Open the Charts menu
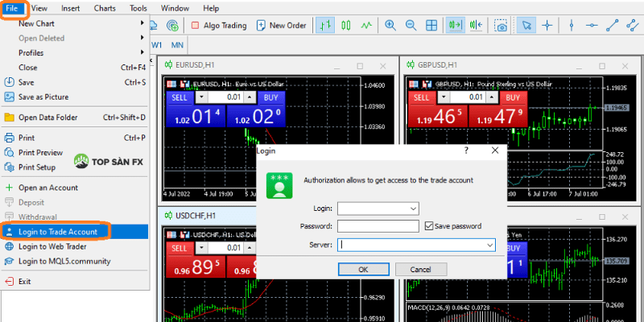This screenshot has height=322, width=644. pos(105,8)
